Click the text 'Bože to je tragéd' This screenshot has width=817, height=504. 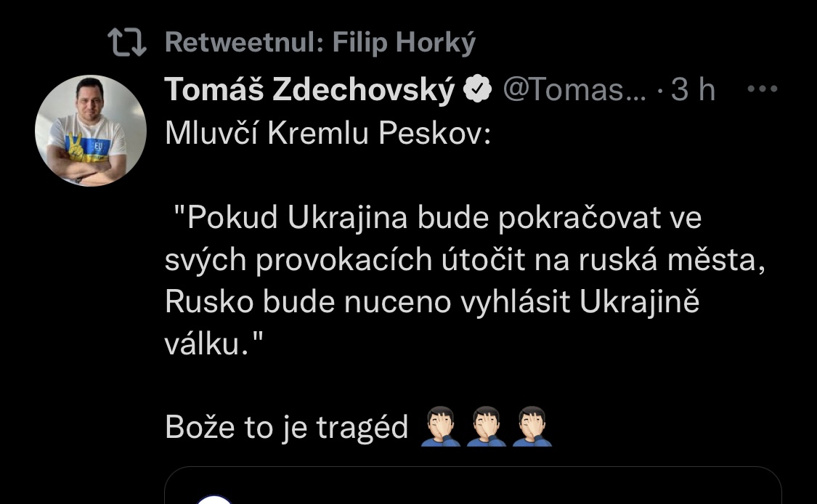(286, 427)
